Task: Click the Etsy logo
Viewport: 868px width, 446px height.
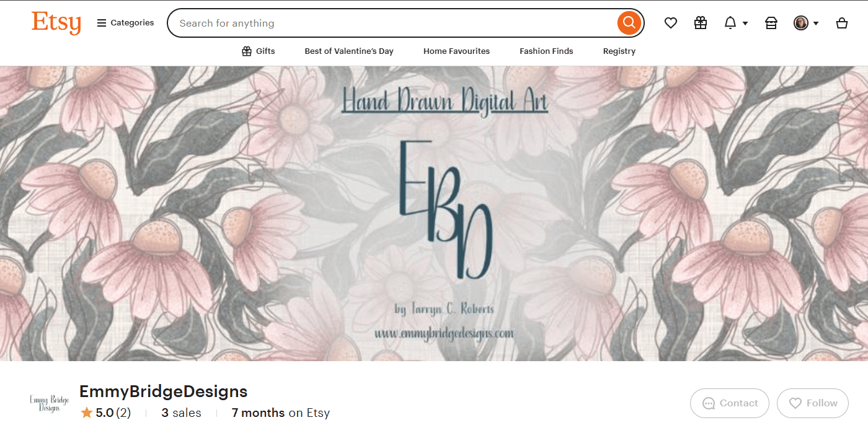Action: click(x=56, y=23)
